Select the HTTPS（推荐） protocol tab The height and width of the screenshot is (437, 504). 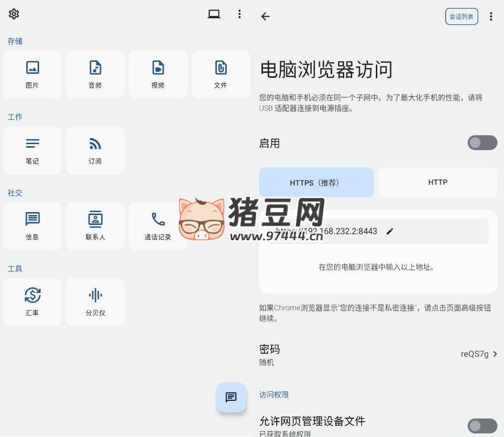pyautogui.click(x=316, y=182)
